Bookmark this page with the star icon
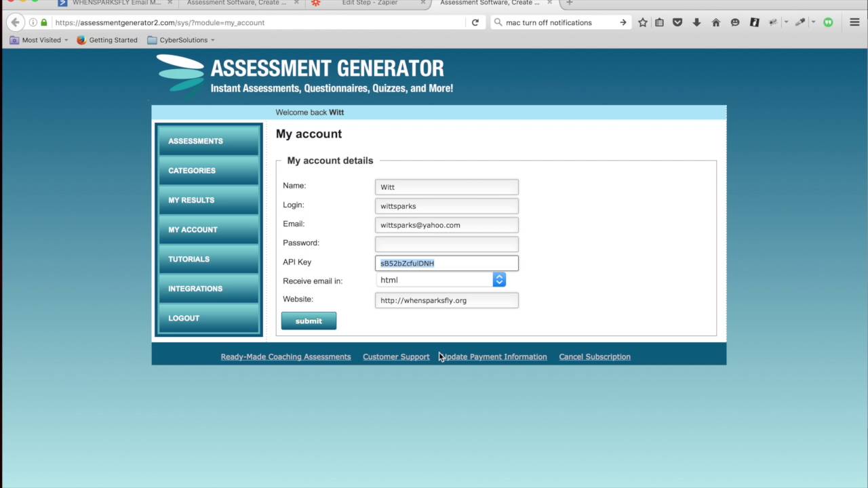The image size is (868, 488). pos(643,22)
